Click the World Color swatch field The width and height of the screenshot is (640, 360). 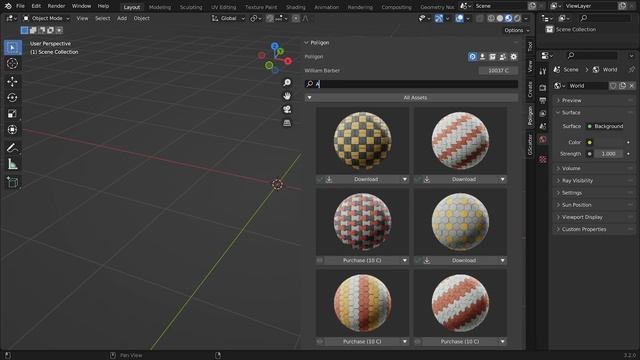pos(609,142)
